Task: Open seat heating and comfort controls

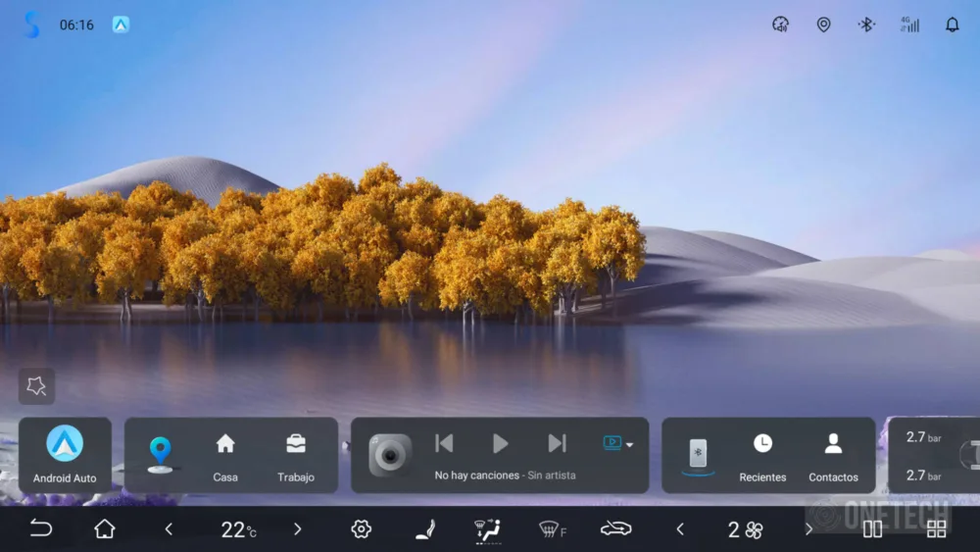Action: click(424, 529)
